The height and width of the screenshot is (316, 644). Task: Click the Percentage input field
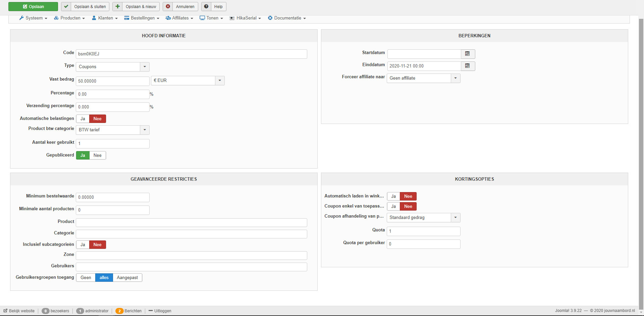[113, 94]
